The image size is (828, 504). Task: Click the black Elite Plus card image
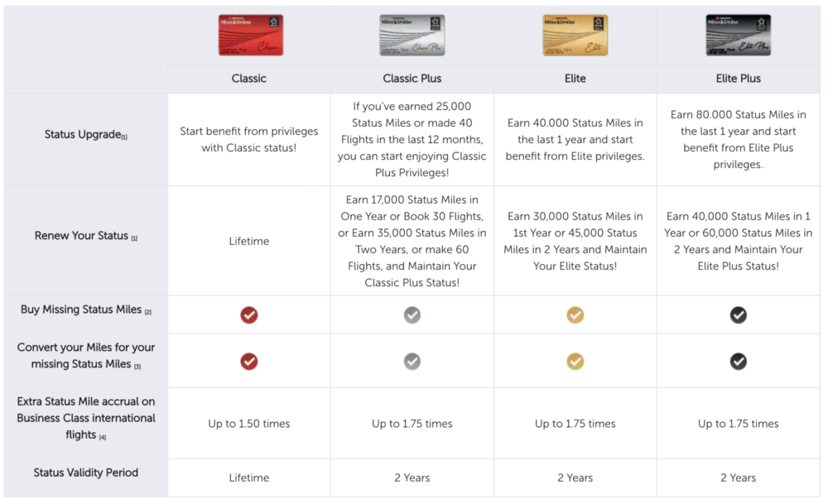pyautogui.click(x=738, y=36)
